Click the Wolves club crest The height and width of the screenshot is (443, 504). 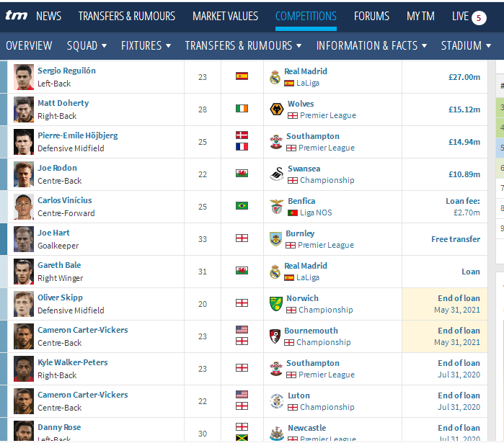tap(276, 109)
